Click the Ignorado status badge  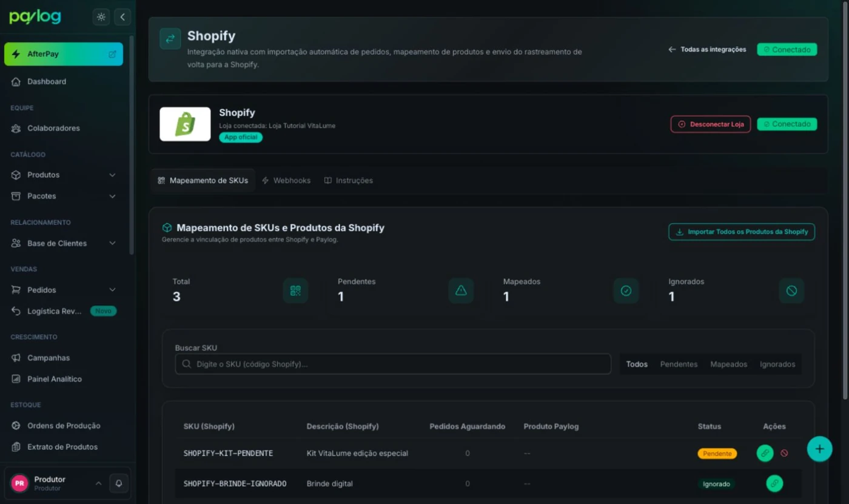pos(716,484)
